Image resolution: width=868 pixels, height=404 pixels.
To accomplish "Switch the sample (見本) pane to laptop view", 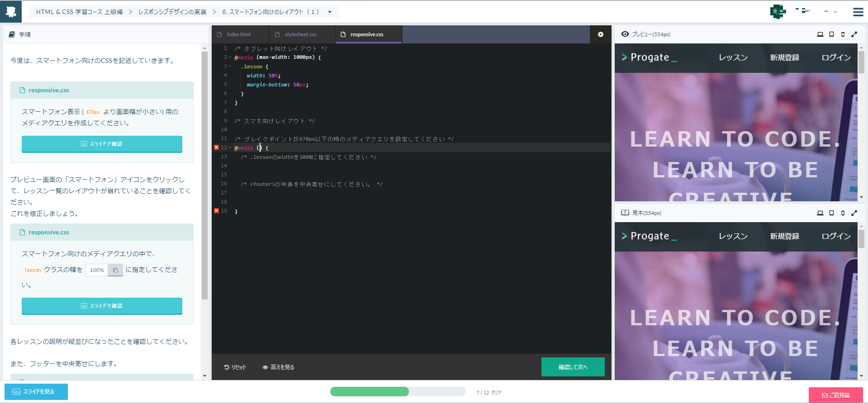I will point(820,213).
